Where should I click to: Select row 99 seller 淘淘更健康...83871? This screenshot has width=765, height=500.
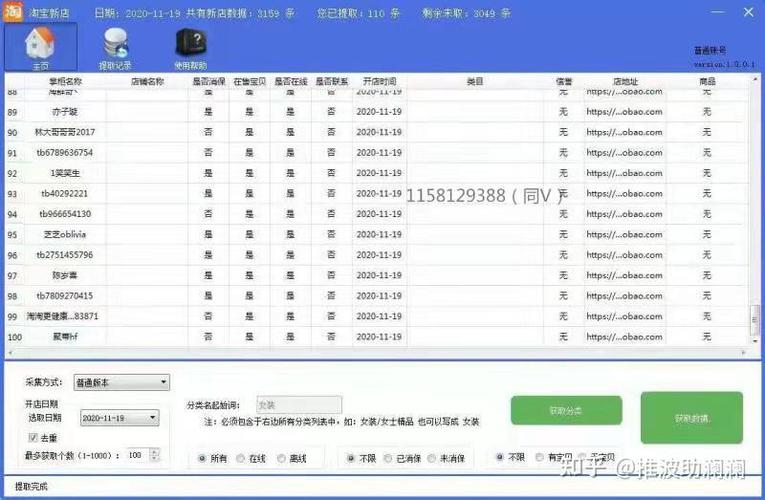(63, 317)
